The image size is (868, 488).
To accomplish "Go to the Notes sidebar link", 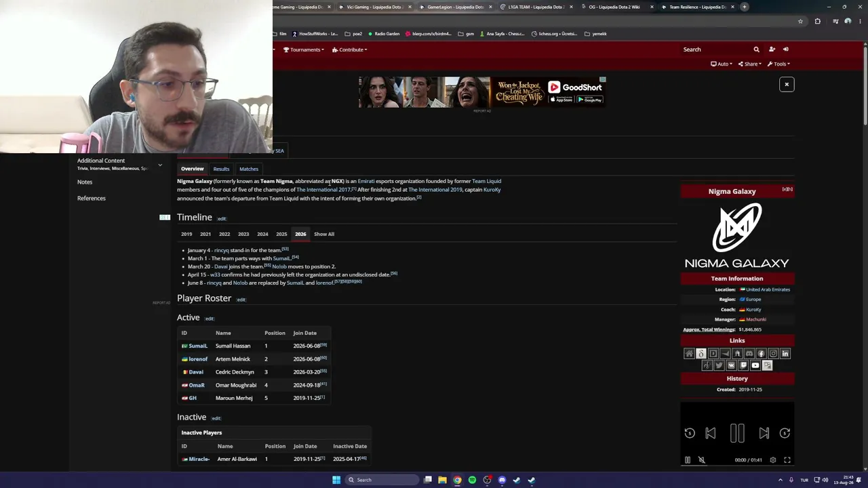I will click(85, 182).
